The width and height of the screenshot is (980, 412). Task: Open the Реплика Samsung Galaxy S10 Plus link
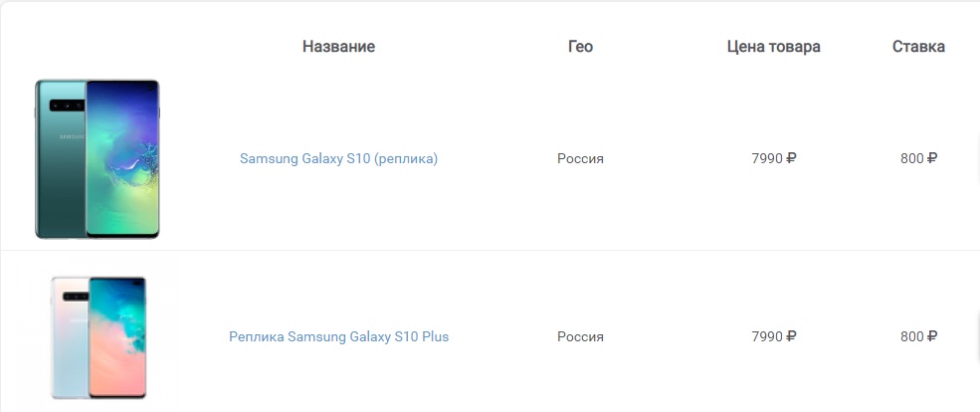tap(338, 337)
